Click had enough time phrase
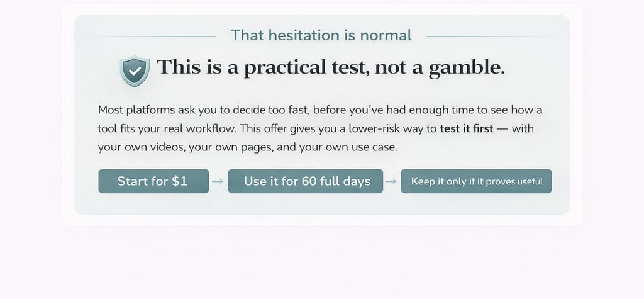The width and height of the screenshot is (644, 299). pyautogui.click(x=414, y=110)
